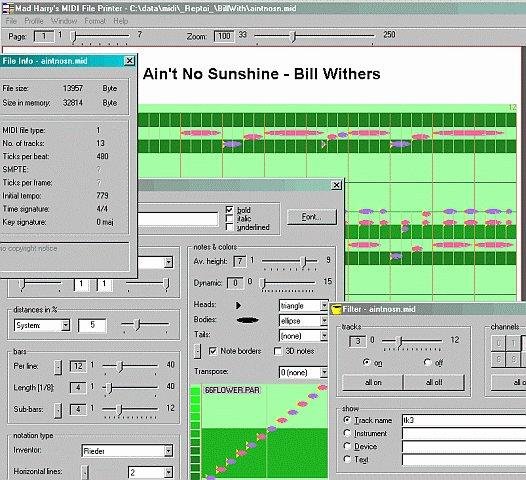Close the format dialog window
526x480 pixels.
[x=336, y=185]
